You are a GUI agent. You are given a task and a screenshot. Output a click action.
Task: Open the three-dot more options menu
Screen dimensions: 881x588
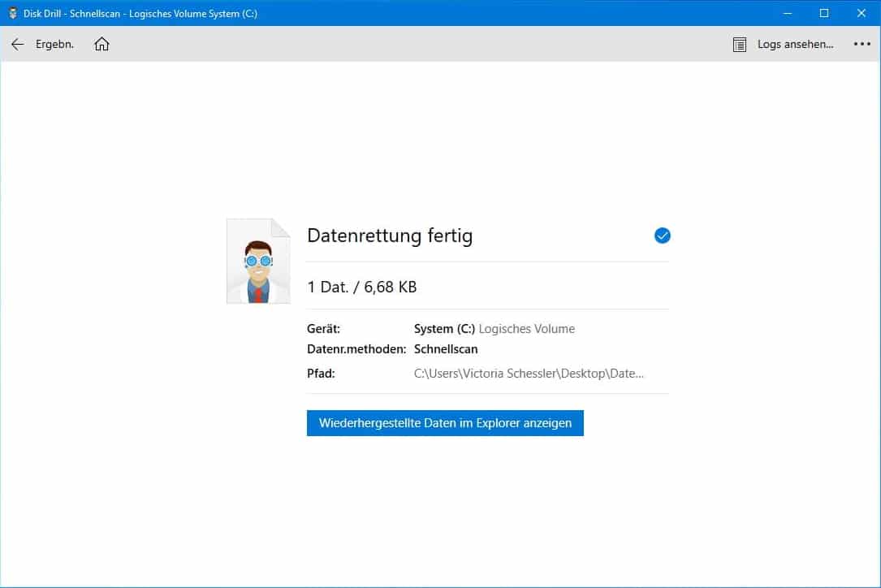[862, 44]
